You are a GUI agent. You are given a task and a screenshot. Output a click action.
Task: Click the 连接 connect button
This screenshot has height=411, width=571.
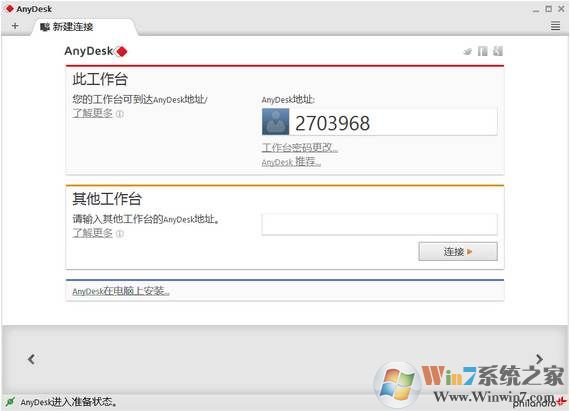(458, 252)
